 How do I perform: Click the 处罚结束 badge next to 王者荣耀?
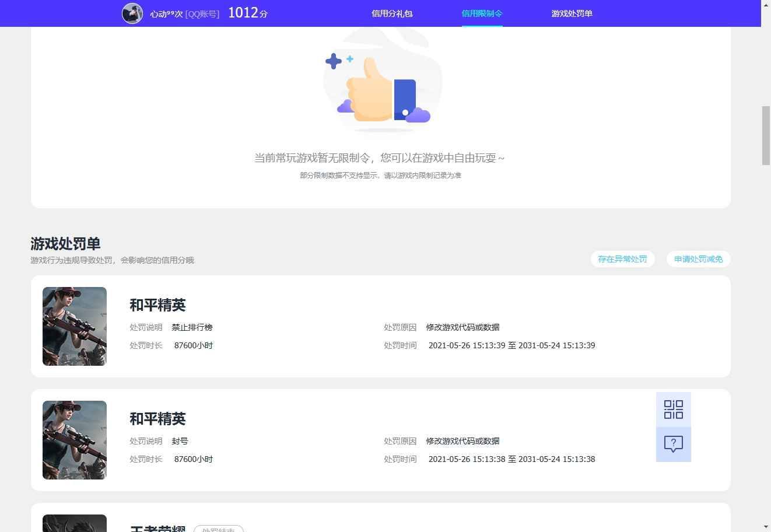218,530
